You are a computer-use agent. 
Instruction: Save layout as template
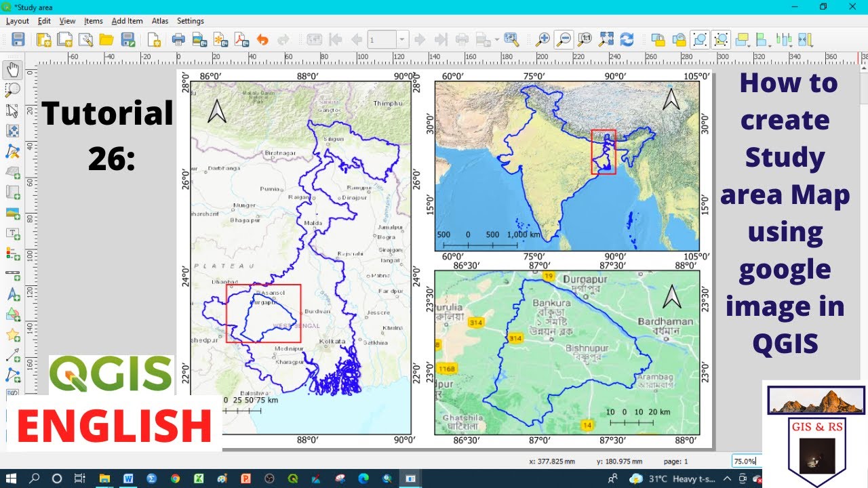[x=127, y=39]
